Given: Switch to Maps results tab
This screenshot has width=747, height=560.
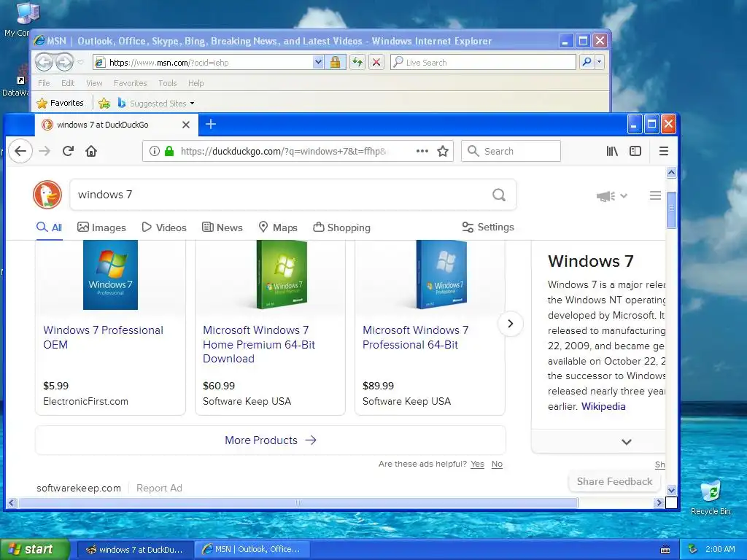Looking at the screenshot, I should point(278,227).
